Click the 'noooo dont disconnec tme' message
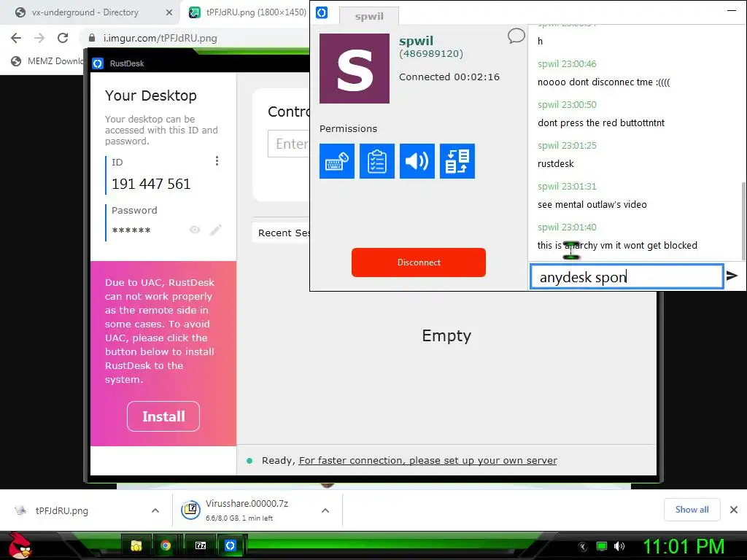The image size is (747, 560). pos(603,82)
